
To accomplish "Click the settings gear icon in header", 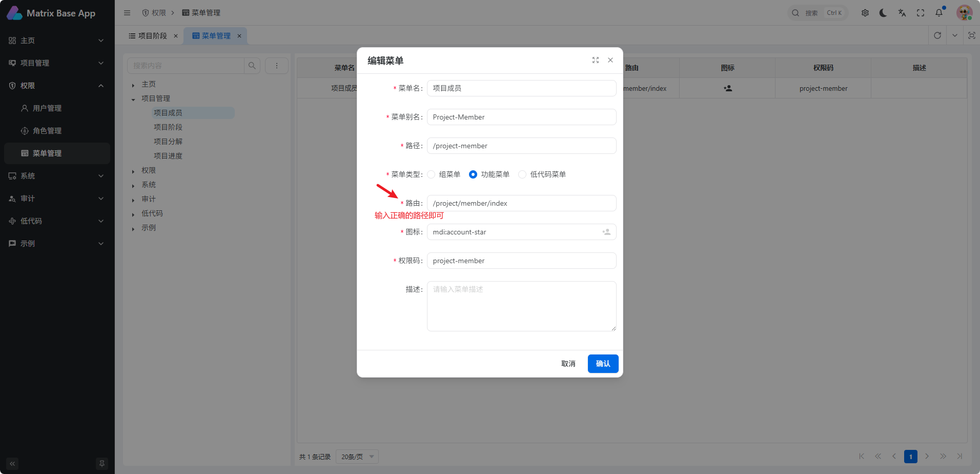I will [x=865, y=13].
